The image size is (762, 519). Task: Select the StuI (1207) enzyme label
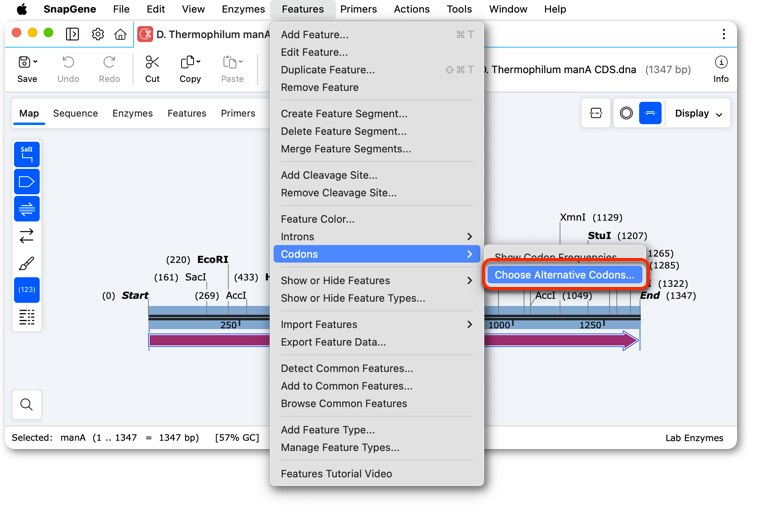coord(617,236)
